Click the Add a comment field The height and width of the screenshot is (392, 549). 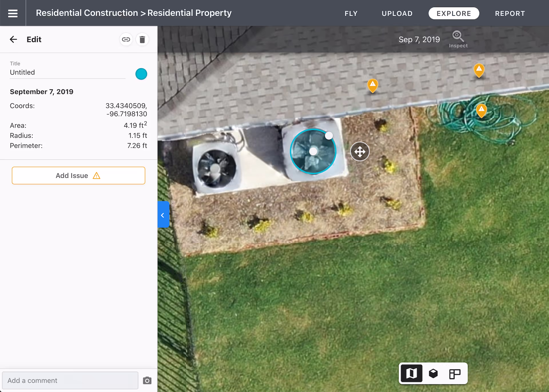pyautogui.click(x=70, y=380)
